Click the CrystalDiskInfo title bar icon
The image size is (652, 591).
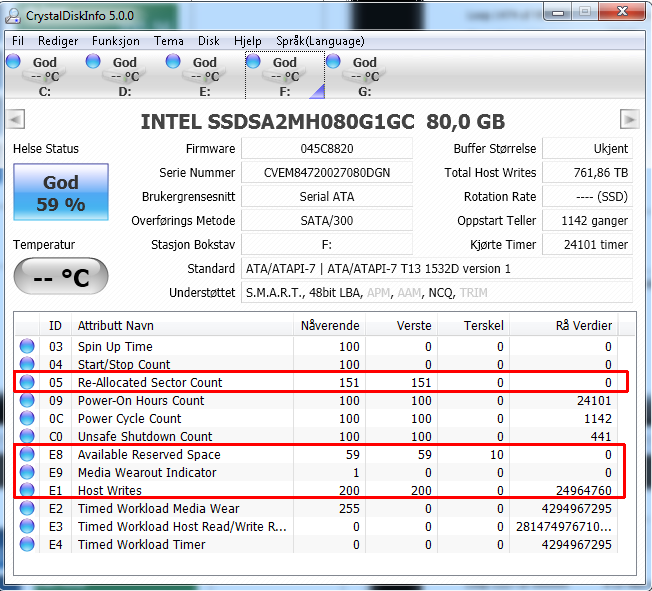(13, 15)
